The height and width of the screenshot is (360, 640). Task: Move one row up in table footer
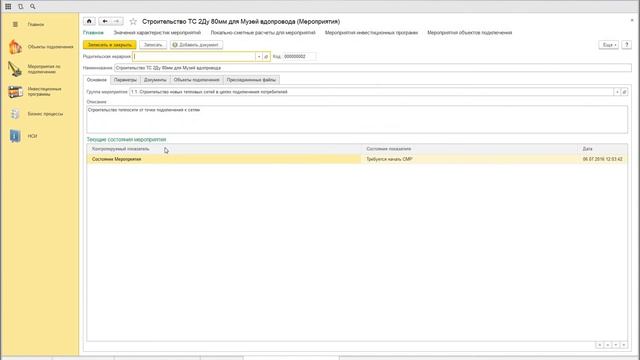pyautogui.click(x=608, y=345)
